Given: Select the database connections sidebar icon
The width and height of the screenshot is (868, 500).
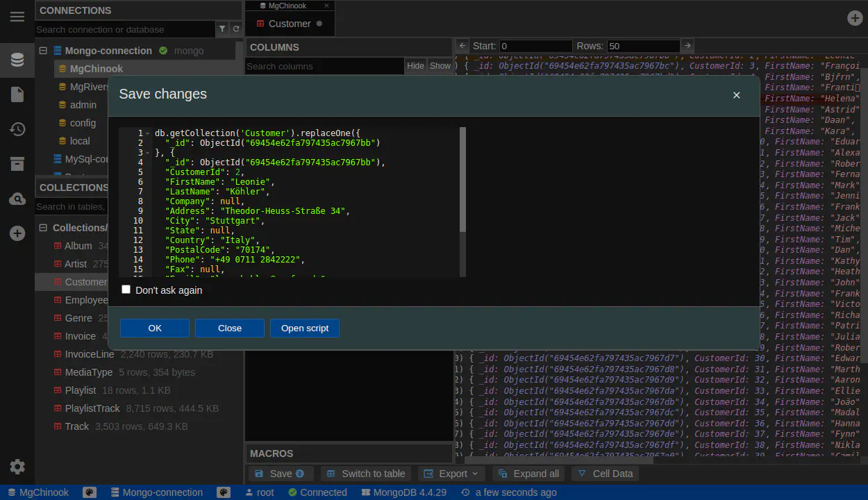Looking at the screenshot, I should pyautogui.click(x=17, y=60).
